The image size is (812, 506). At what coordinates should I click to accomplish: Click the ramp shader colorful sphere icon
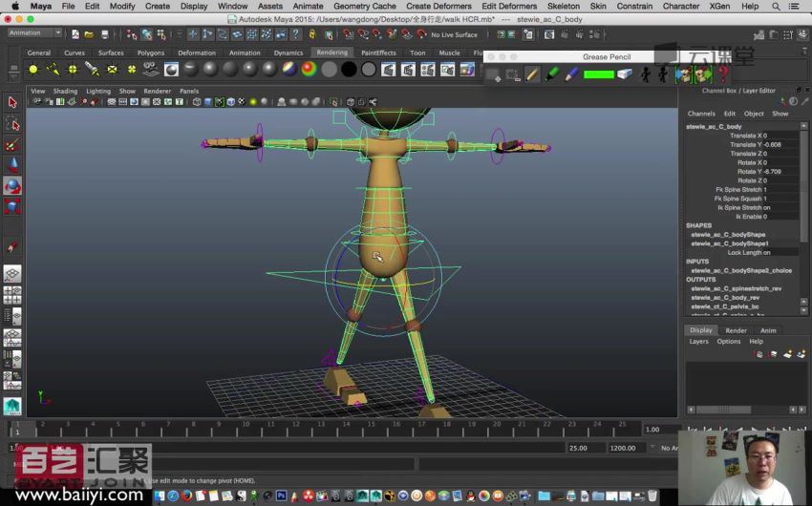coord(310,70)
